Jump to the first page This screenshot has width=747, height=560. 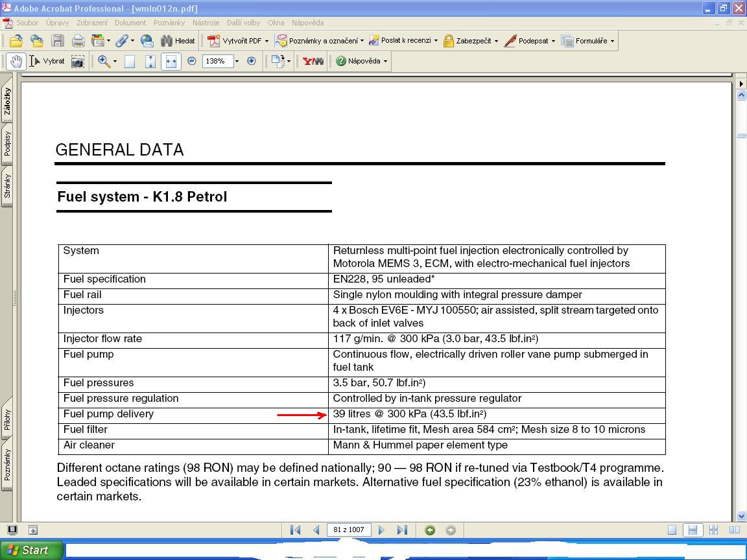(296, 530)
